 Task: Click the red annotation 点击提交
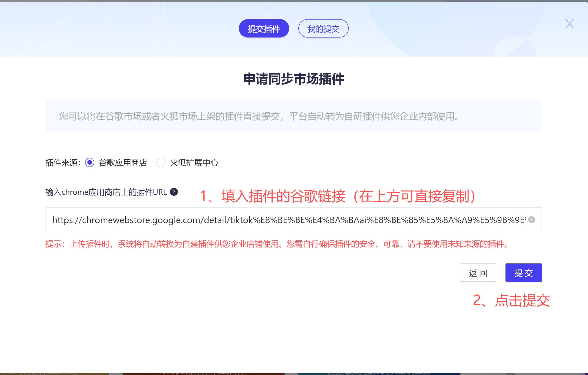point(511,300)
